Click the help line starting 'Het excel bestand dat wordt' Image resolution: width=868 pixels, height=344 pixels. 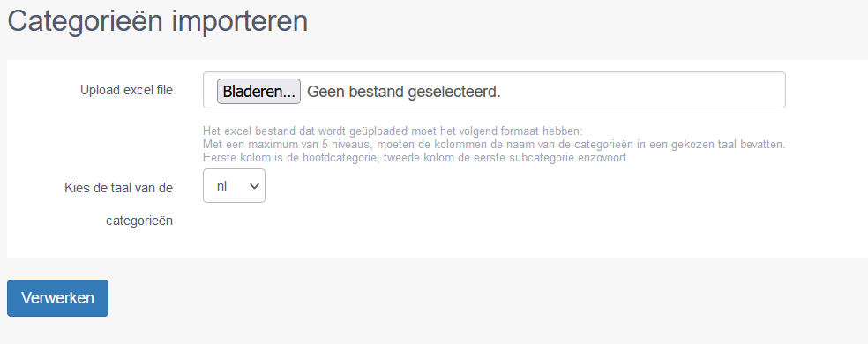point(393,131)
